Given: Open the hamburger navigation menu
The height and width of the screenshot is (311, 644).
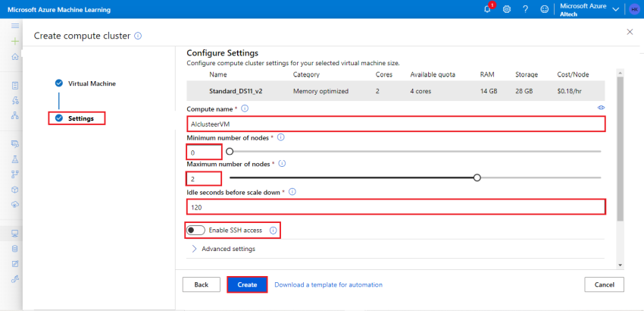Looking at the screenshot, I should (x=15, y=26).
